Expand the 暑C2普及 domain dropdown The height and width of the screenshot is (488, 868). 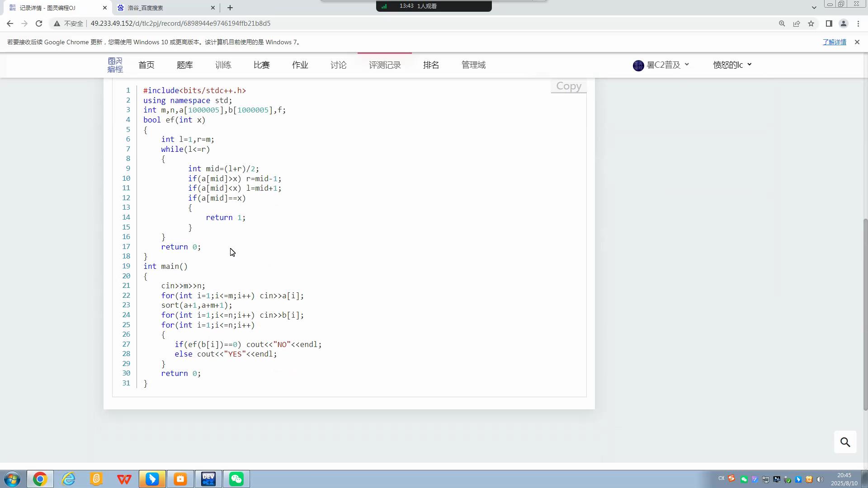(661, 65)
